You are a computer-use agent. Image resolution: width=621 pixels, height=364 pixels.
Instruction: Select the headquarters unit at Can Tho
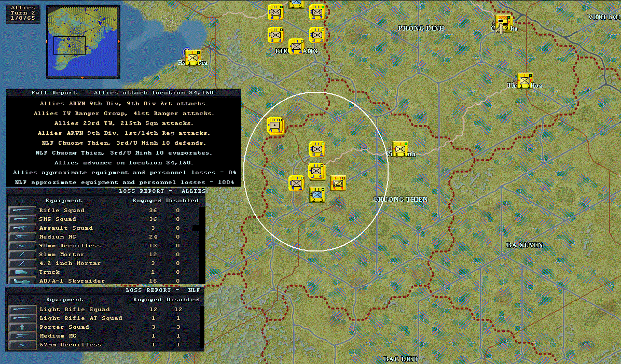(x=504, y=23)
